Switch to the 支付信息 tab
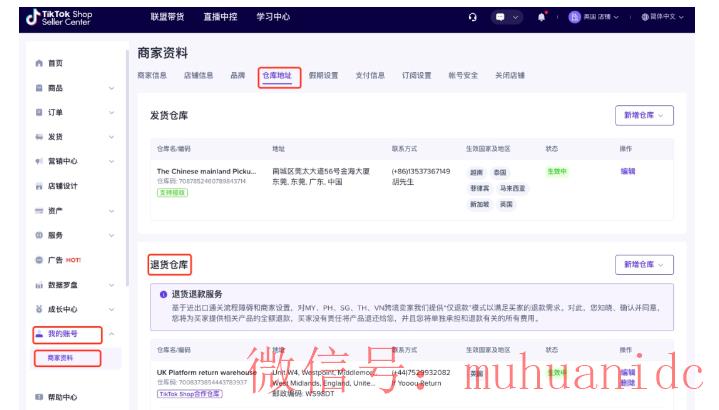Image resolution: width=719 pixels, height=410 pixels. [x=370, y=75]
